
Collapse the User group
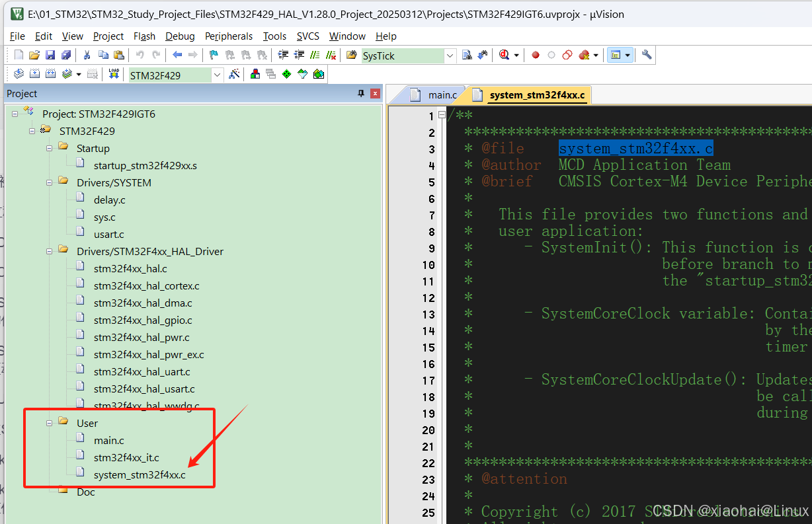(x=49, y=423)
